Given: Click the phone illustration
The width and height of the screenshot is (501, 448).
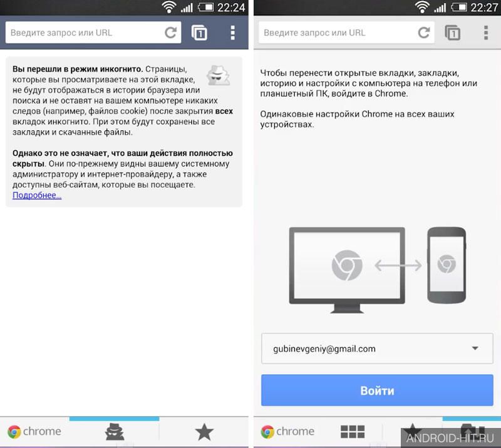Looking at the screenshot, I should click(x=447, y=265).
